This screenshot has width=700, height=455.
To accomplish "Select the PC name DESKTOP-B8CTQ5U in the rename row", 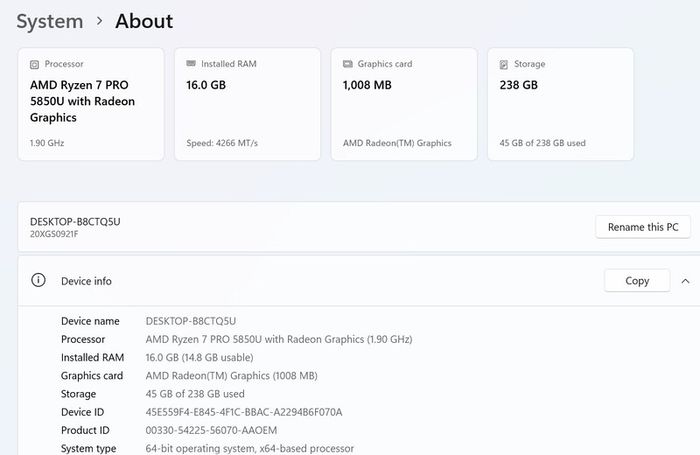I will click(x=75, y=221).
